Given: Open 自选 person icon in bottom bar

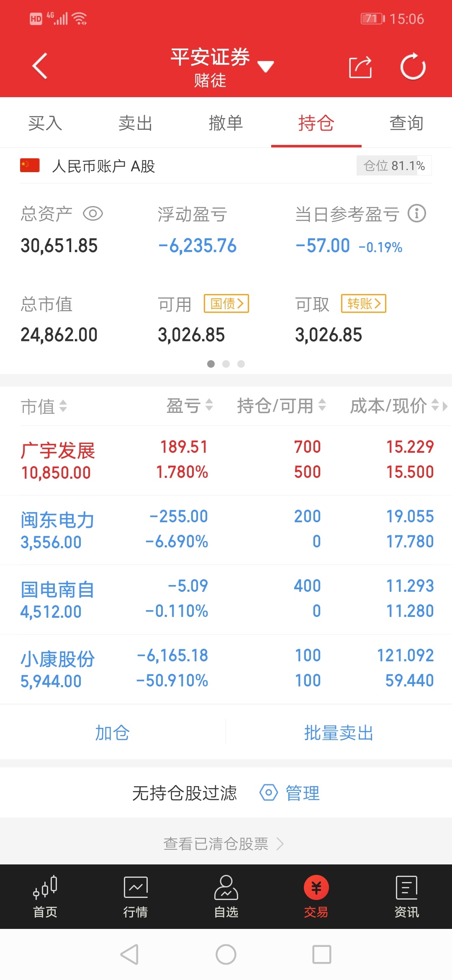Looking at the screenshot, I should (226, 887).
